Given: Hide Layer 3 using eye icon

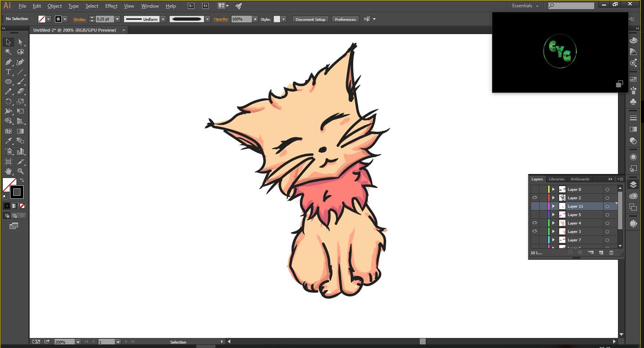Looking at the screenshot, I should pos(535,231).
